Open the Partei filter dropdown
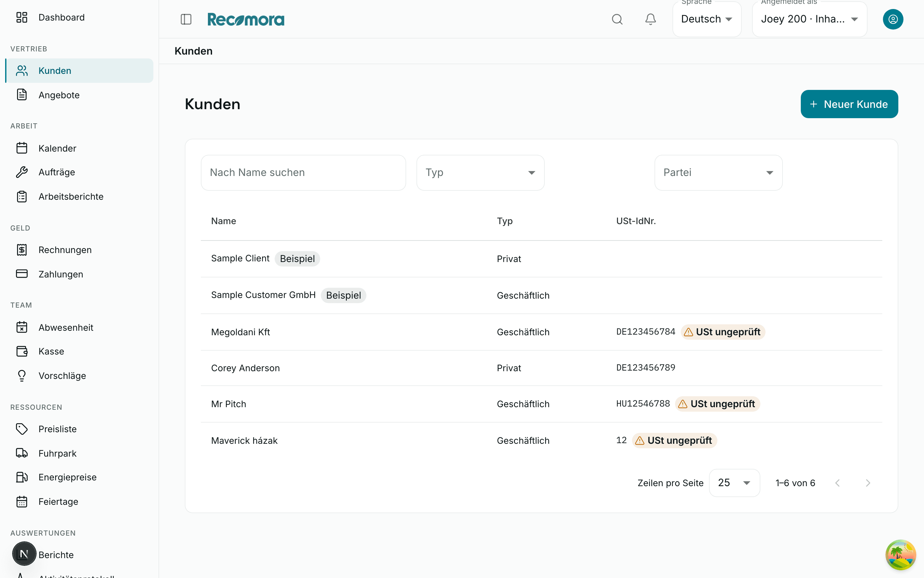 718,172
